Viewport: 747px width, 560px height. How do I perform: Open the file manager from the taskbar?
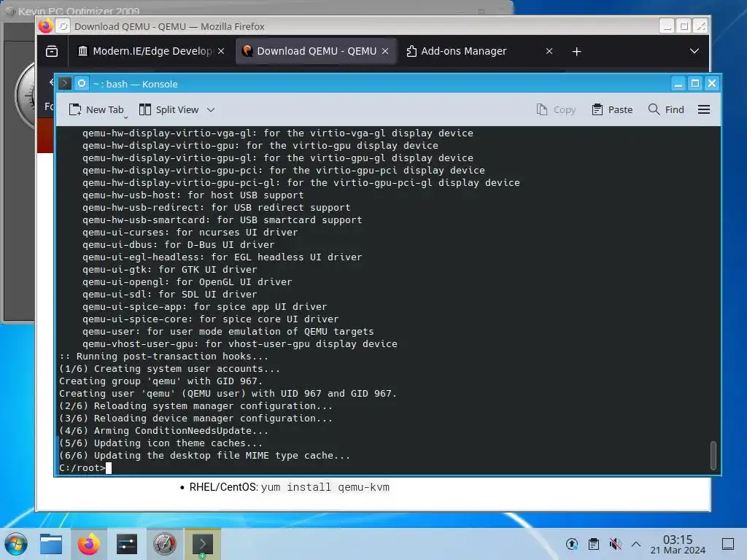point(51,544)
